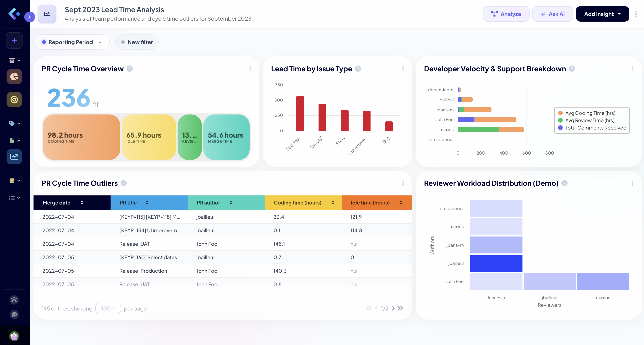Select the green Review time segment
The width and height of the screenshot is (644, 345).
coord(190,137)
